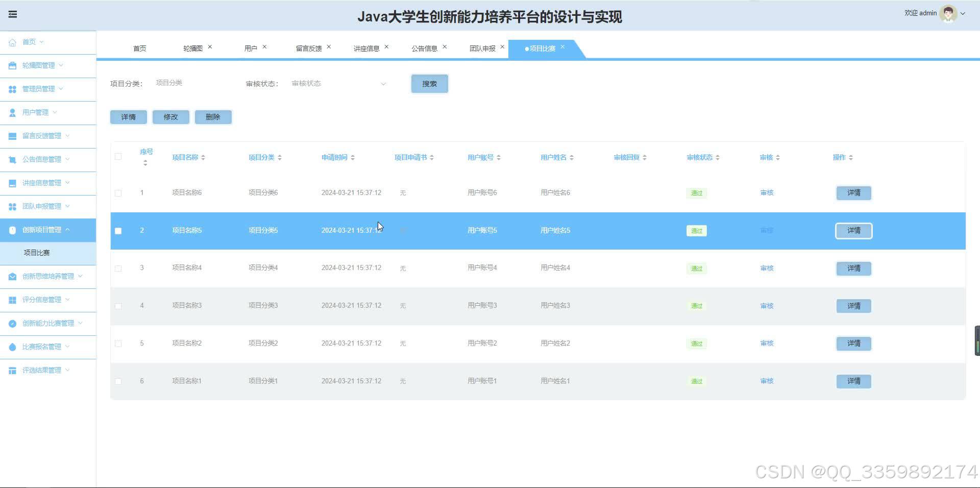The image size is (980, 488).
Task: Expand 评选结果管理 sidebar menu
Action: click(67, 370)
